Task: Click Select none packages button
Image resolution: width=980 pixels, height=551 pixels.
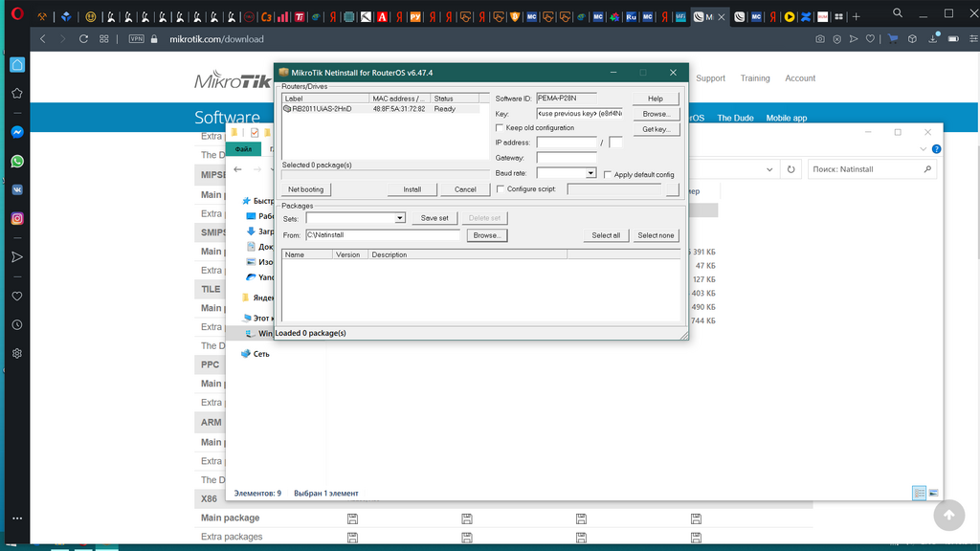Action: (x=656, y=235)
